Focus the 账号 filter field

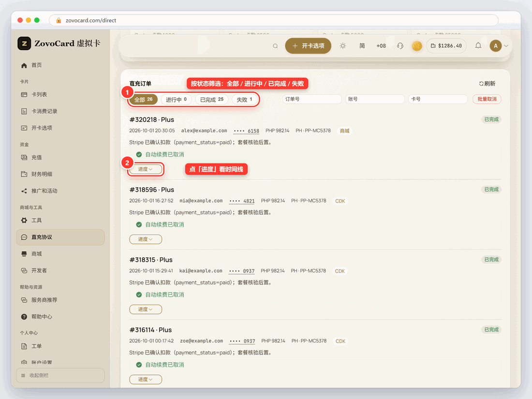tap(375, 99)
